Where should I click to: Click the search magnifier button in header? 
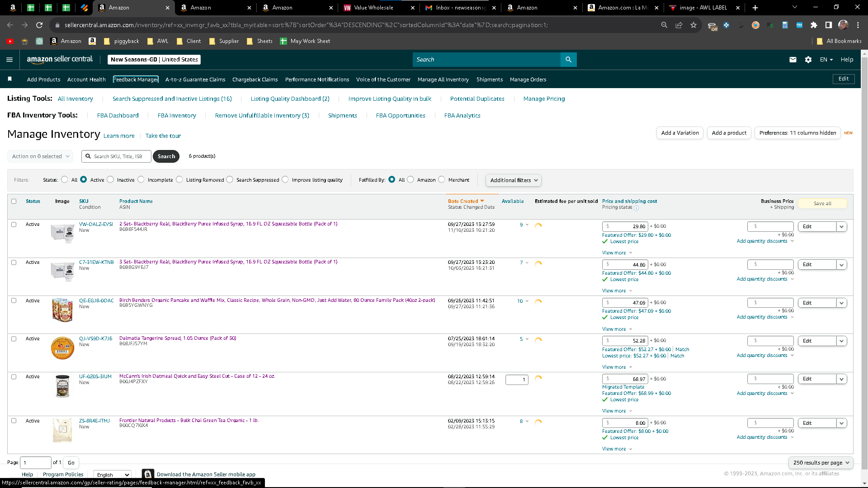pos(568,60)
